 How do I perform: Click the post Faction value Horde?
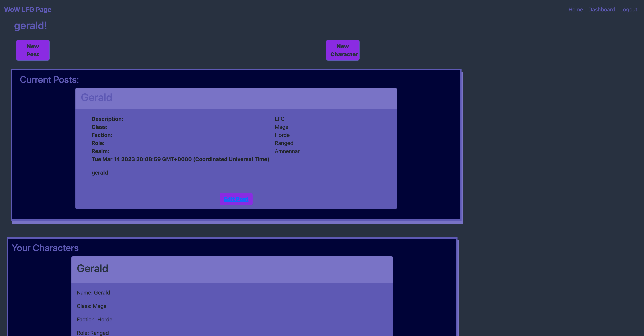[x=282, y=135]
